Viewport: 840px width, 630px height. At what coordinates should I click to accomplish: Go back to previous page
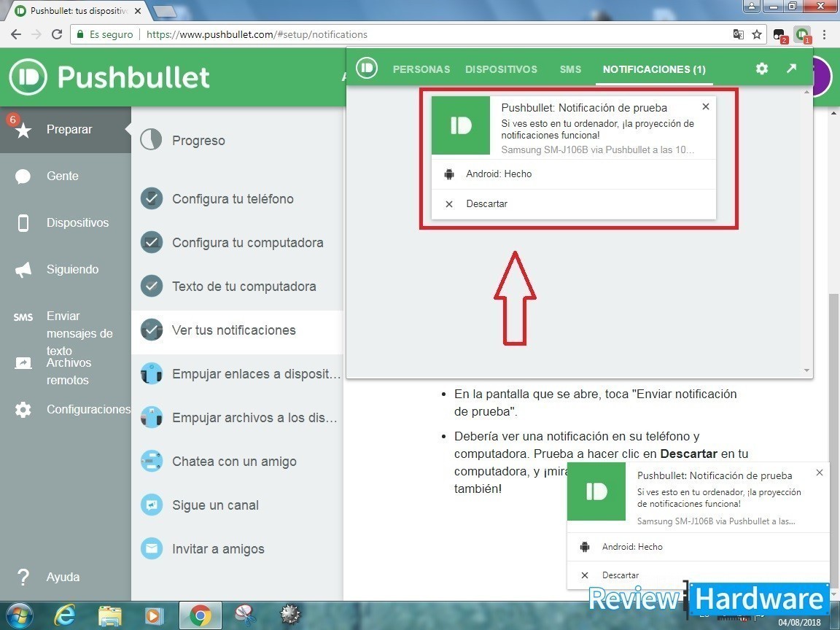click(x=15, y=34)
